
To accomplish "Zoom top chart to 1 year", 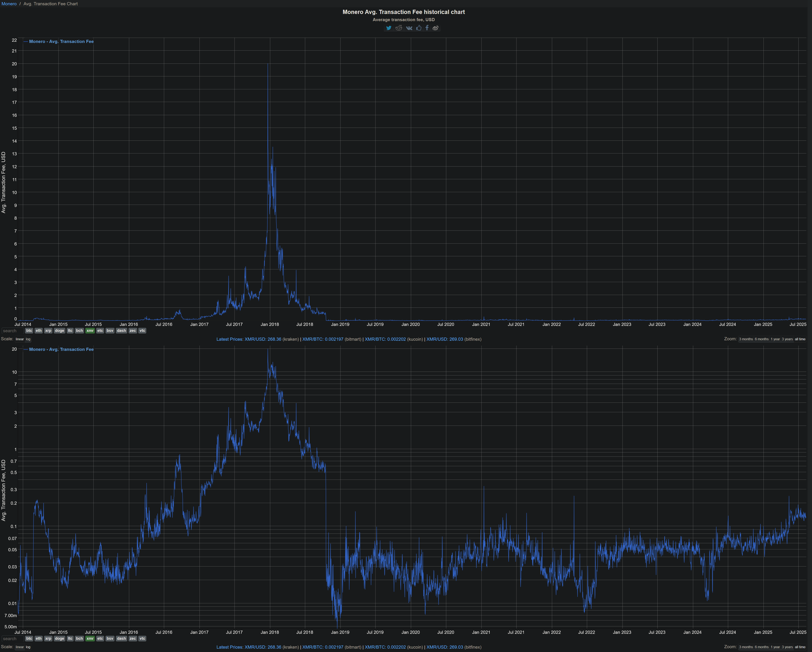I will point(775,339).
